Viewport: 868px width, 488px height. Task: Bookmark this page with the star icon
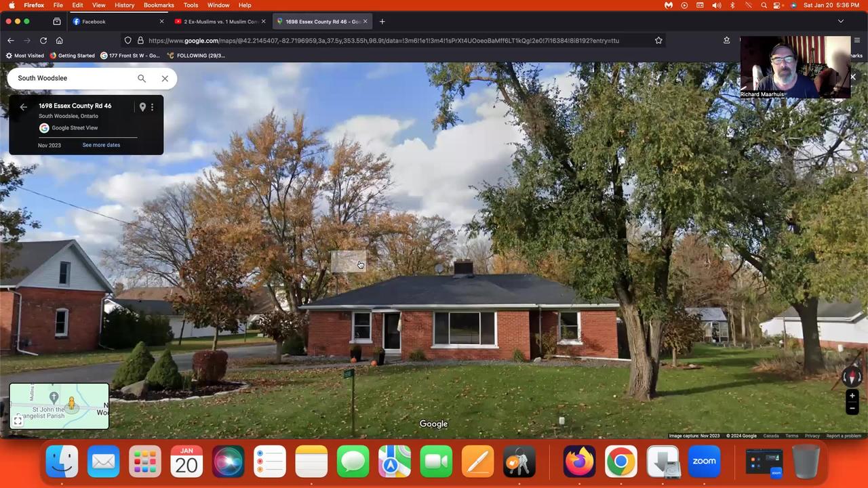click(658, 41)
